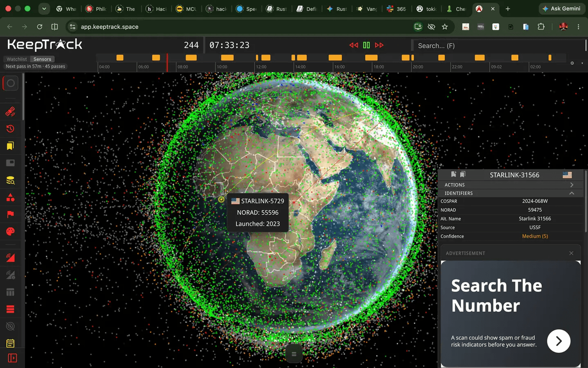Click the Medium (5) confidence value
The width and height of the screenshot is (588, 368).
tap(535, 236)
